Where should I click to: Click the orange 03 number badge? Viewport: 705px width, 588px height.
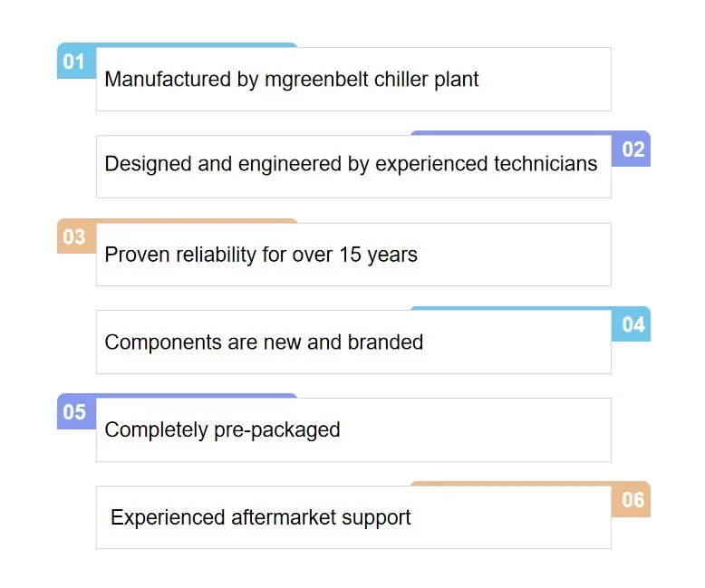pos(76,236)
